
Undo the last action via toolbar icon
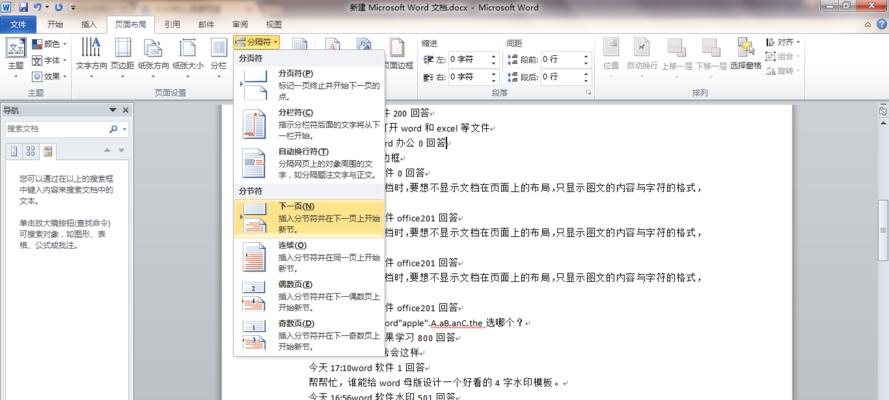(37, 7)
